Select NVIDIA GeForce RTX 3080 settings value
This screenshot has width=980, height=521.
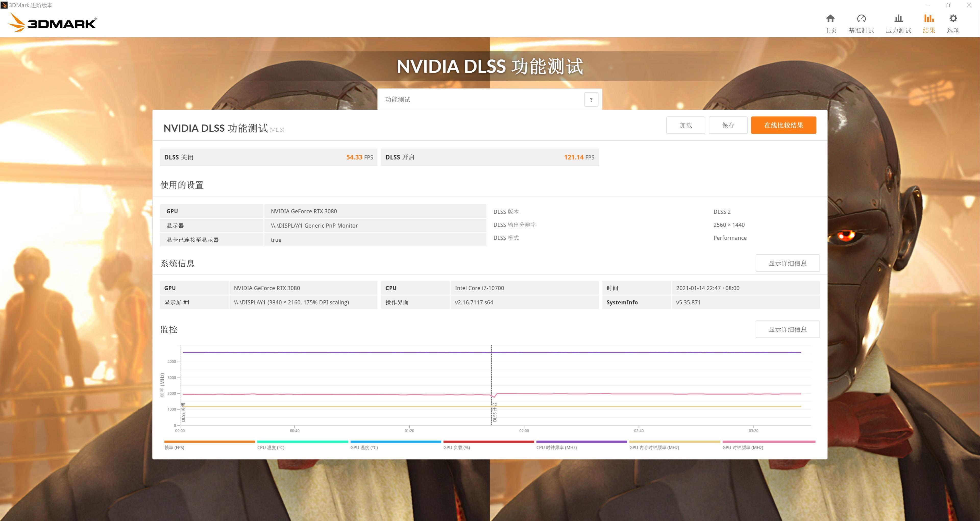coord(304,211)
